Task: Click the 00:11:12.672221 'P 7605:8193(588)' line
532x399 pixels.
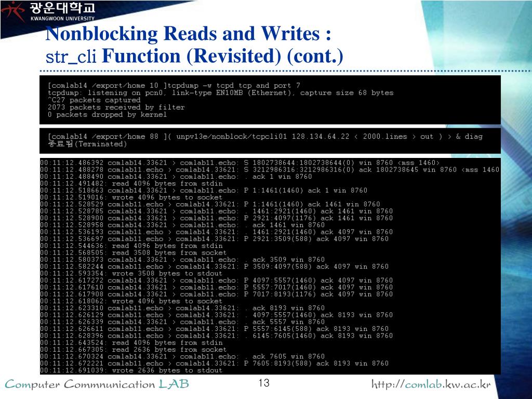Action: pyautogui.click(x=214, y=363)
